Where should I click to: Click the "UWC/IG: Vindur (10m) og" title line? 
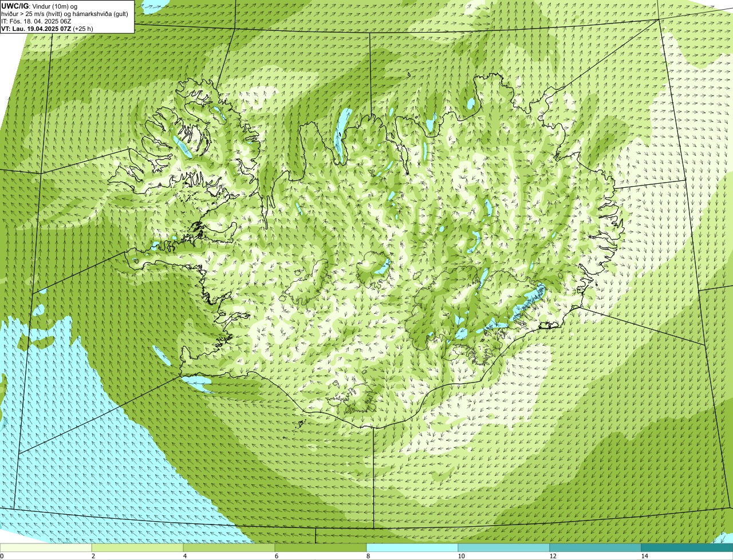39,6
